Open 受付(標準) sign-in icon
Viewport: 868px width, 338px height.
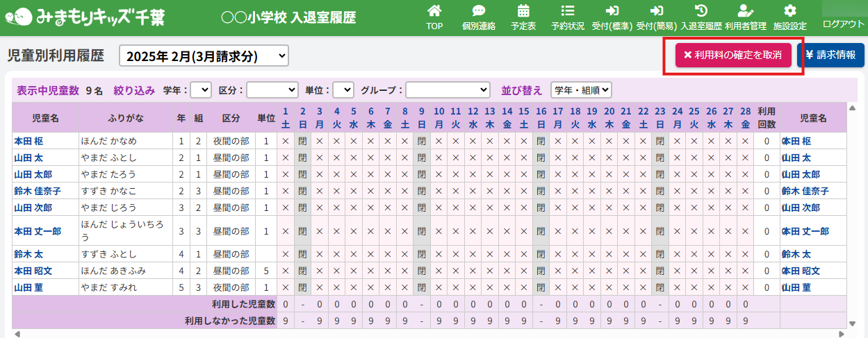612,12
